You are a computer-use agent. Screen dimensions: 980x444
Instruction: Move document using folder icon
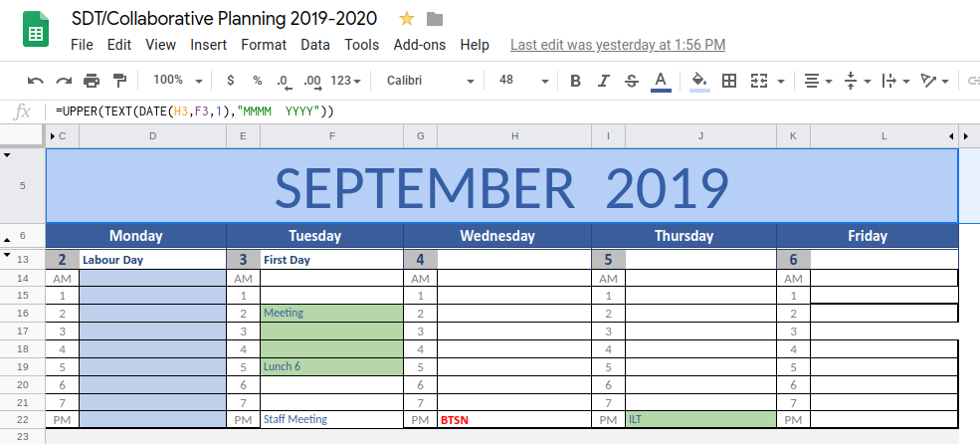pos(434,19)
